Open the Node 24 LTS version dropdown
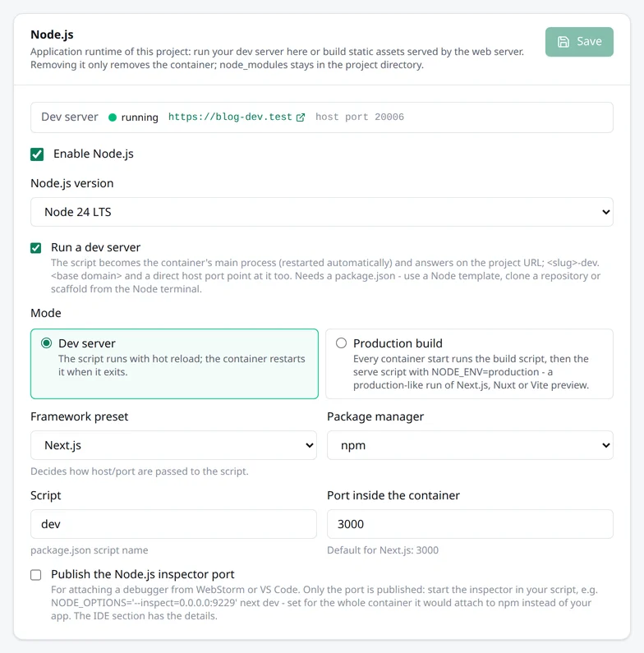The width and height of the screenshot is (644, 653). pyautogui.click(x=321, y=212)
